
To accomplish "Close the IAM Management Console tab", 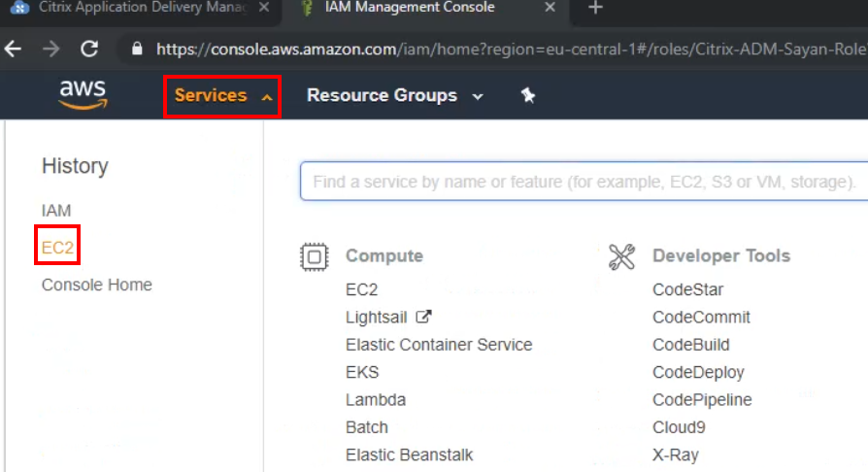I will pyautogui.click(x=551, y=9).
